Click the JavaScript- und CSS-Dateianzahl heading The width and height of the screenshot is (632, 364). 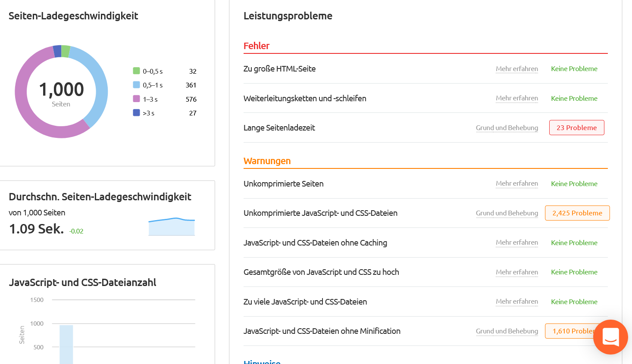click(x=82, y=282)
